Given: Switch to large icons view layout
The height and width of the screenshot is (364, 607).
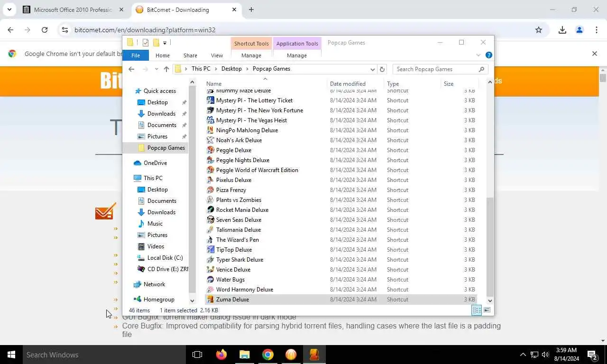Looking at the screenshot, I should point(487,310).
